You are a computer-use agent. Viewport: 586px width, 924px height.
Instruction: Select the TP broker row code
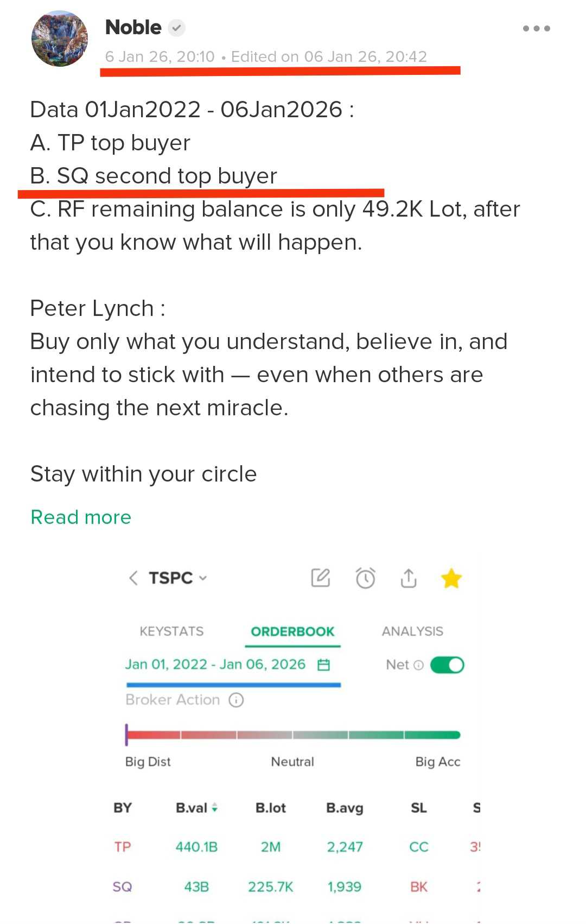(123, 847)
